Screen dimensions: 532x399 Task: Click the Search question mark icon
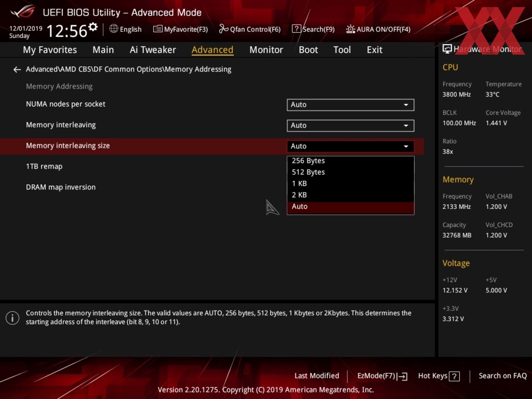click(297, 29)
